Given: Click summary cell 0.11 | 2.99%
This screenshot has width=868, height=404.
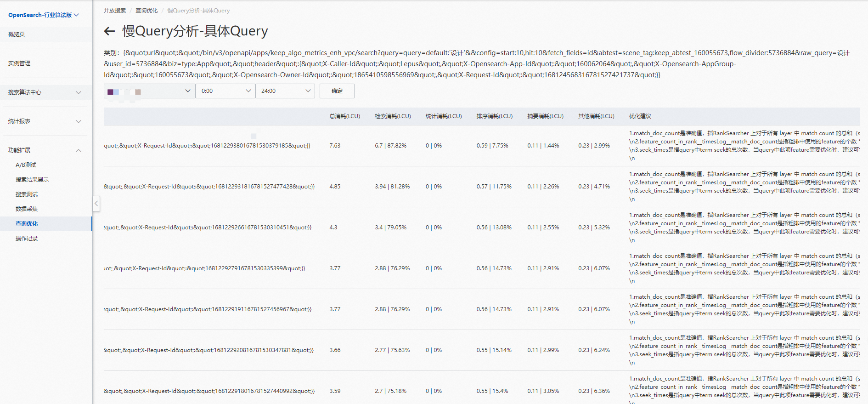Looking at the screenshot, I should point(543,350).
